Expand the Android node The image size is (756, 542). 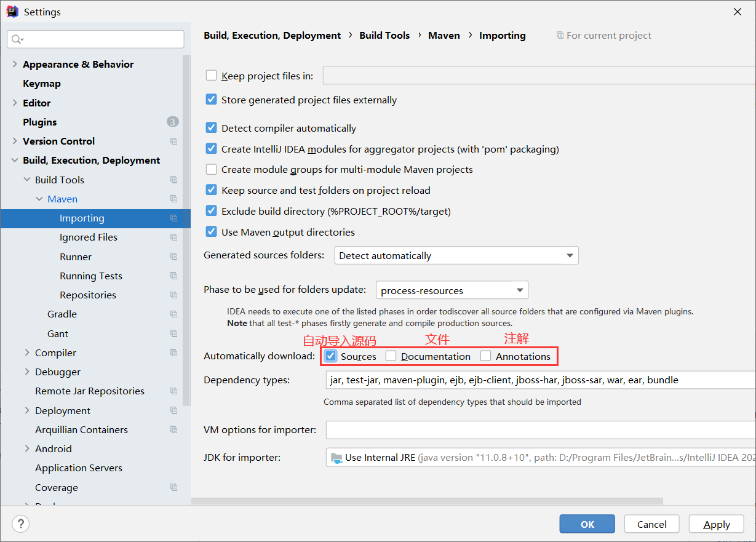[x=27, y=448]
